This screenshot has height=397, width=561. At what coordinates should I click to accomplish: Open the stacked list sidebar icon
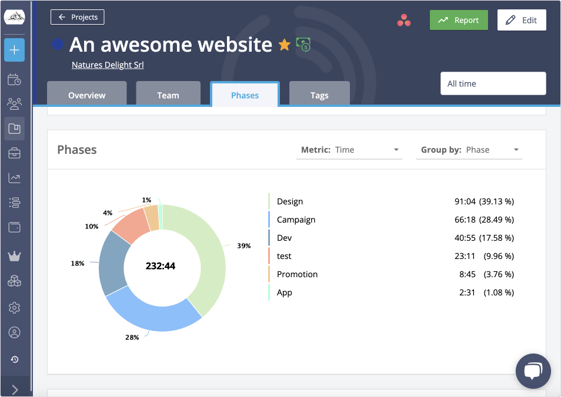click(x=14, y=202)
